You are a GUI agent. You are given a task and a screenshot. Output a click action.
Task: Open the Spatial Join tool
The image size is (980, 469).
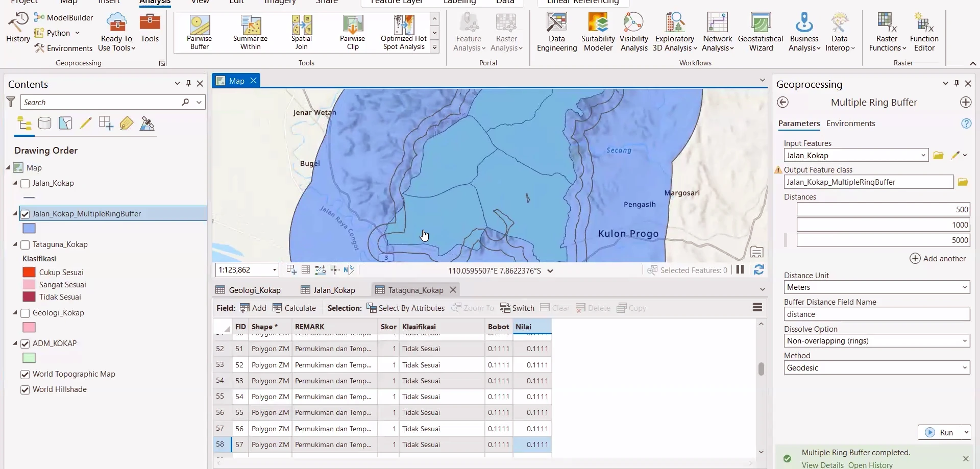coord(302,32)
